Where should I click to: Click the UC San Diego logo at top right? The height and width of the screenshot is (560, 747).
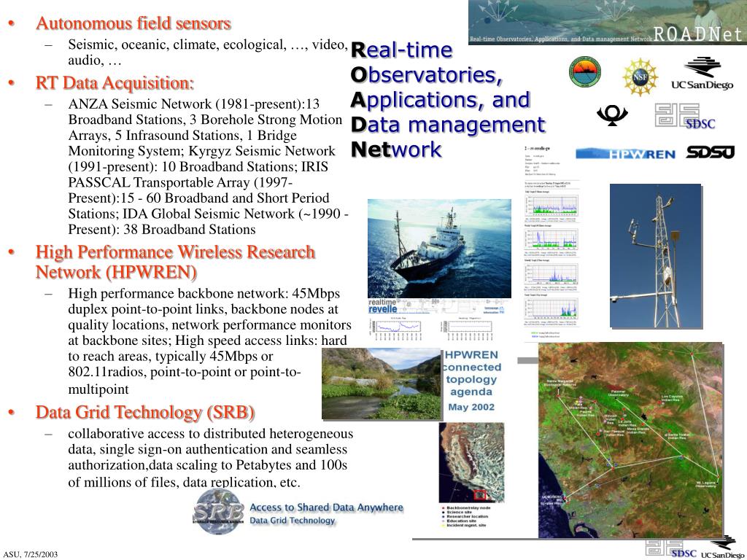point(703,74)
